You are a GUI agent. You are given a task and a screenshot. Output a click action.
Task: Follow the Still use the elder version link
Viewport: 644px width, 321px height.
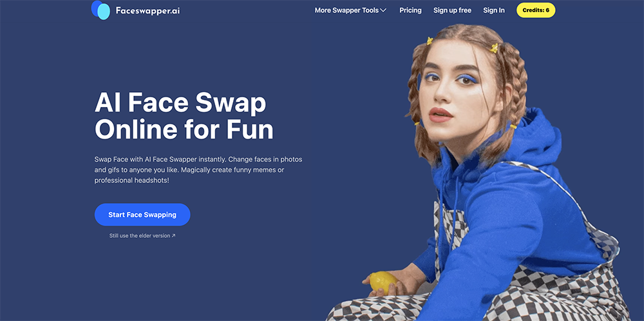pyautogui.click(x=142, y=236)
